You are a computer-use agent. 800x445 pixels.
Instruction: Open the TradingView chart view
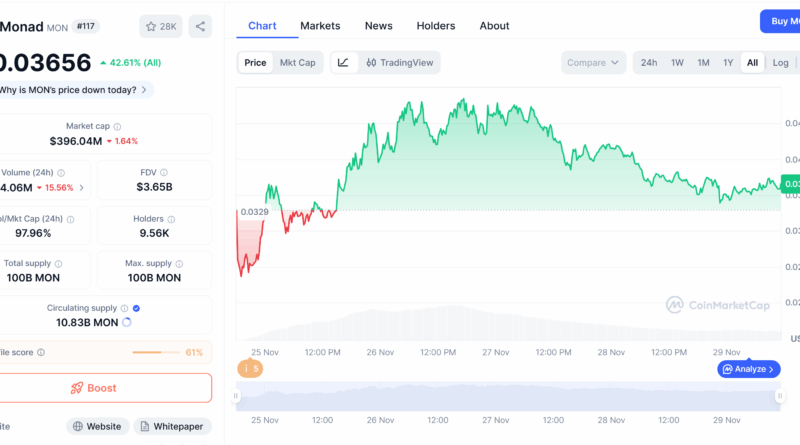(x=400, y=62)
